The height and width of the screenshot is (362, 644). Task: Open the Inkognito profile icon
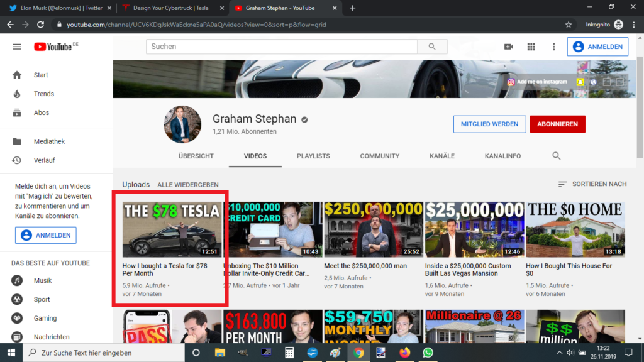(619, 25)
